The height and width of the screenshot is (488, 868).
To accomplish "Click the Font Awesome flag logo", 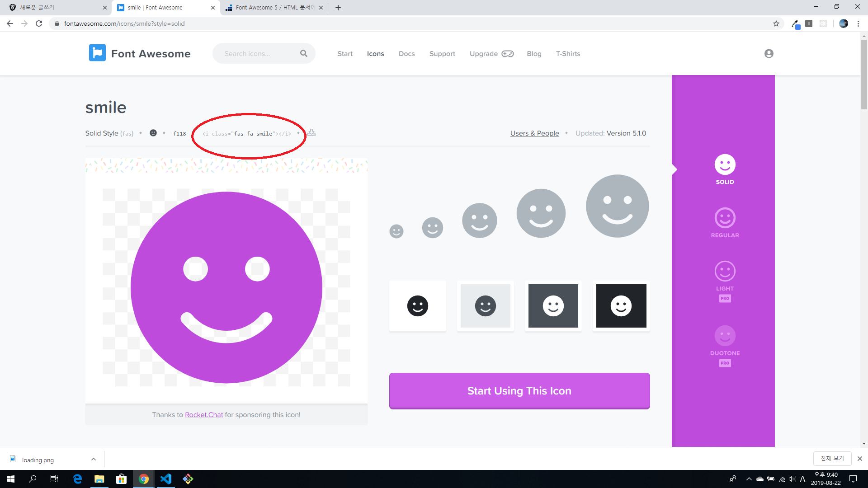I will 97,53.
